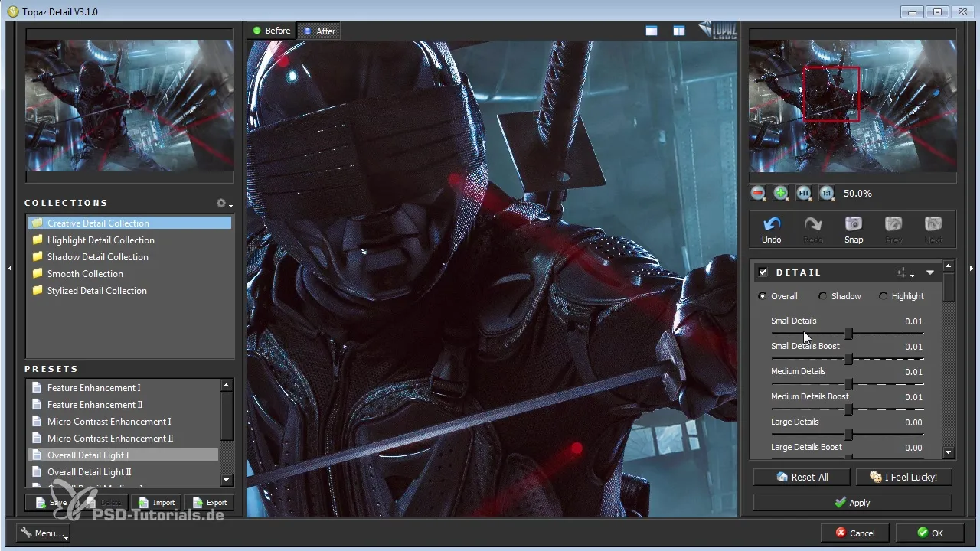Click the Prev snapshot icon
The image size is (980, 551).
pyautogui.click(x=893, y=224)
